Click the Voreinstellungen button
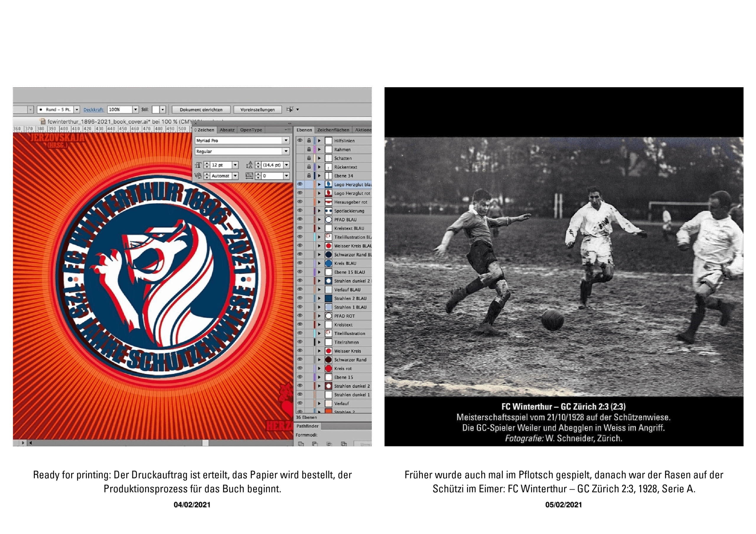Image resolution: width=756 pixels, height=534 pixels. (257, 110)
